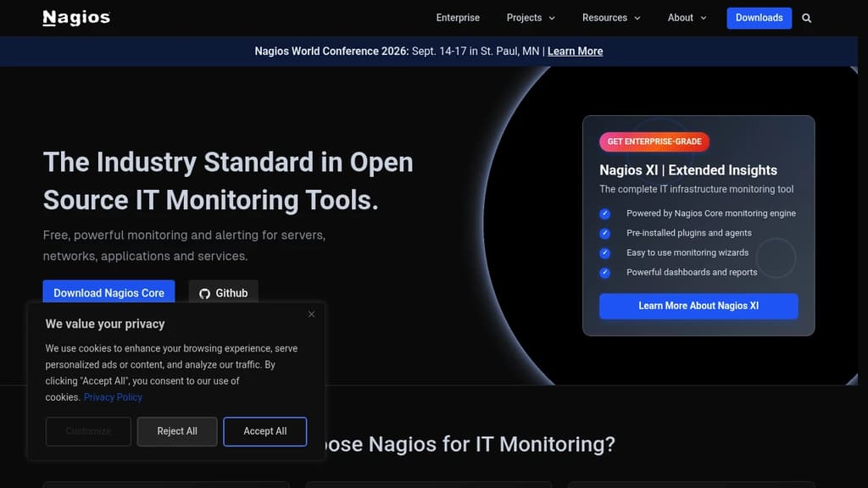This screenshot has height=488, width=868.
Task: Open the site search
Action: tap(806, 18)
